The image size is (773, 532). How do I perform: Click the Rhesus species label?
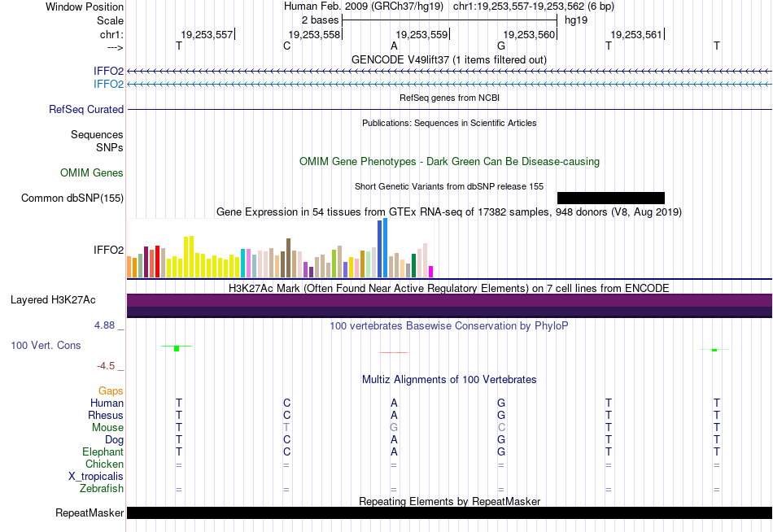tap(106, 415)
